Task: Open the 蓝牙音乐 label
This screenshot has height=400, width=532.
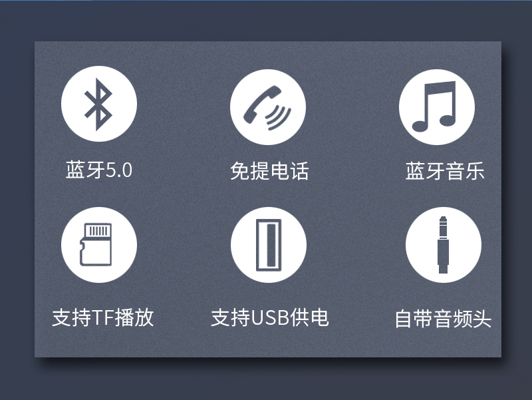Action: click(445, 171)
